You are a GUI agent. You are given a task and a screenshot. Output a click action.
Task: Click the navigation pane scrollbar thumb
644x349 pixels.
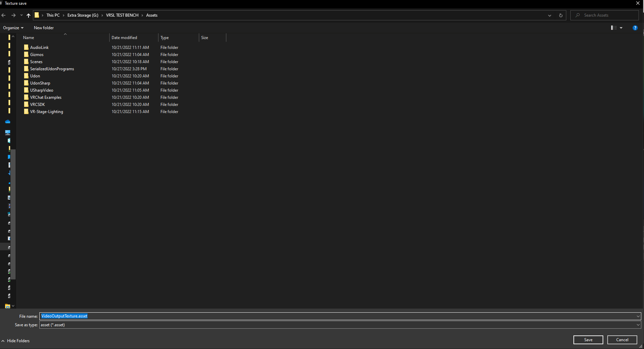pyautogui.click(x=13, y=214)
